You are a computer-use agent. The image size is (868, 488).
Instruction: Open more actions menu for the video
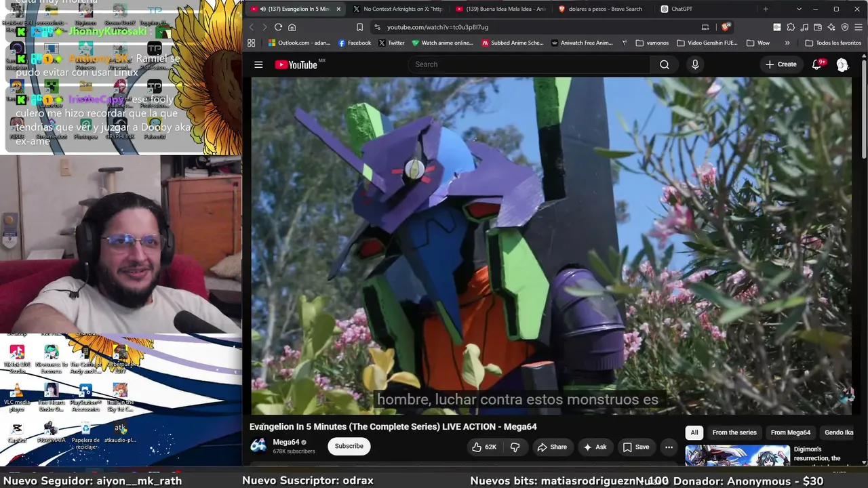pyautogui.click(x=669, y=447)
